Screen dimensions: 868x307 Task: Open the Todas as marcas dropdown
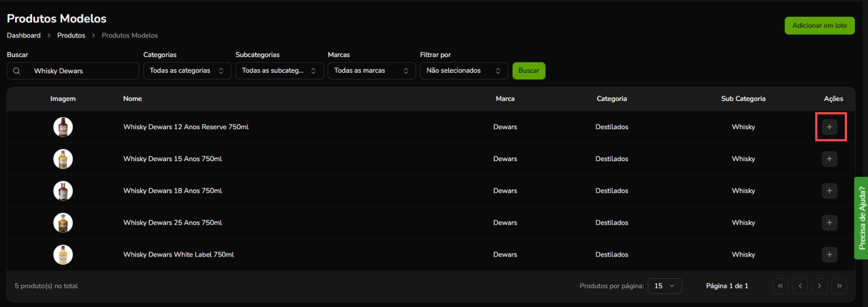[x=372, y=71]
